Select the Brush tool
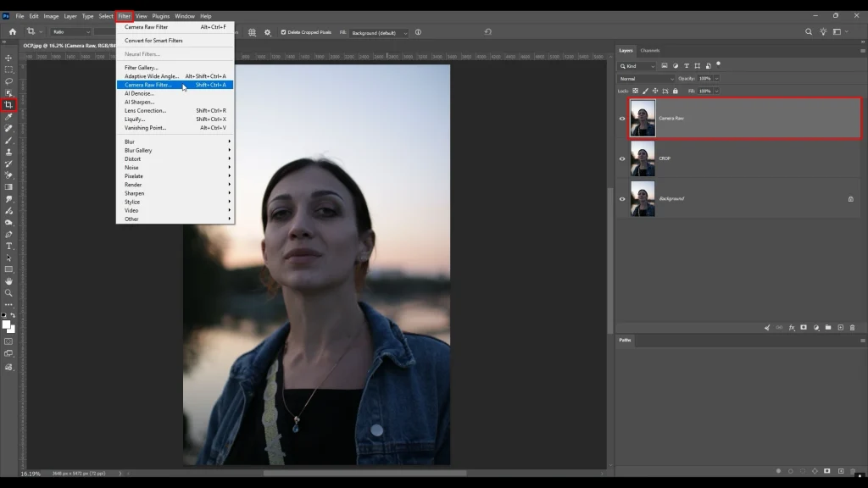 [x=8, y=140]
